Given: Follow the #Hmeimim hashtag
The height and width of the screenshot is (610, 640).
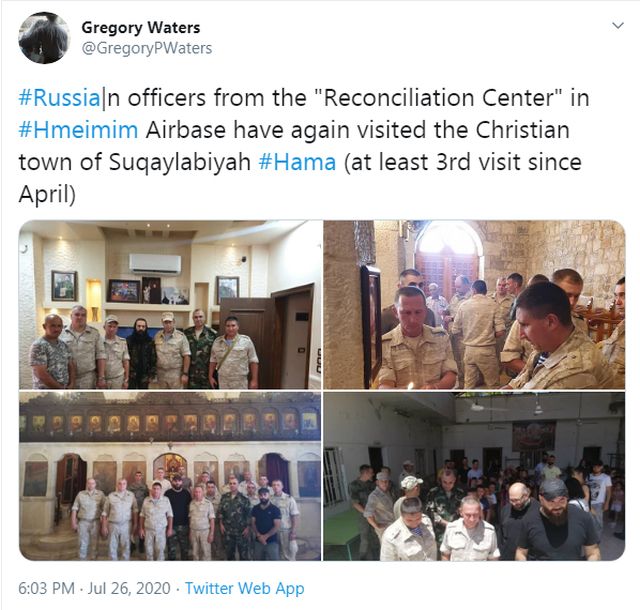Looking at the screenshot, I should [78, 130].
